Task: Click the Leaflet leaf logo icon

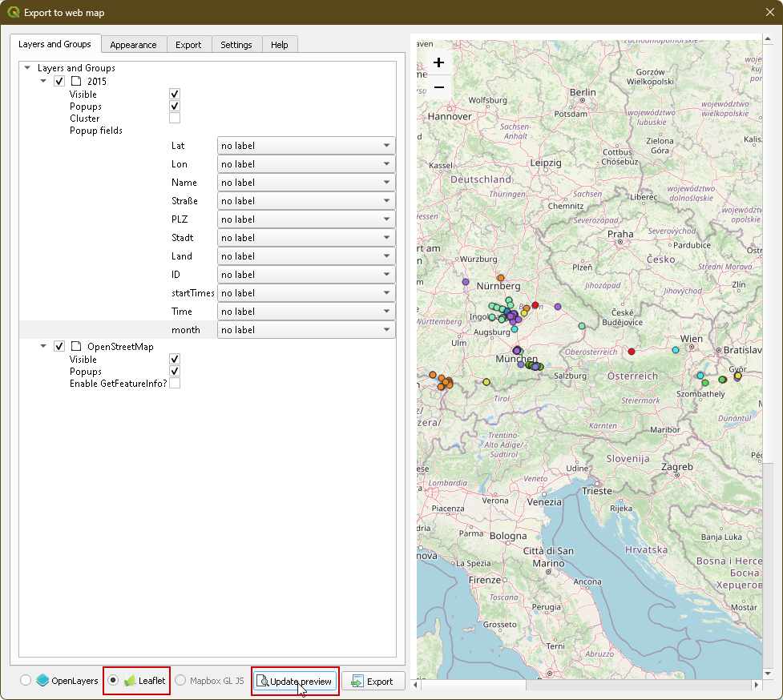Action: pos(130,681)
